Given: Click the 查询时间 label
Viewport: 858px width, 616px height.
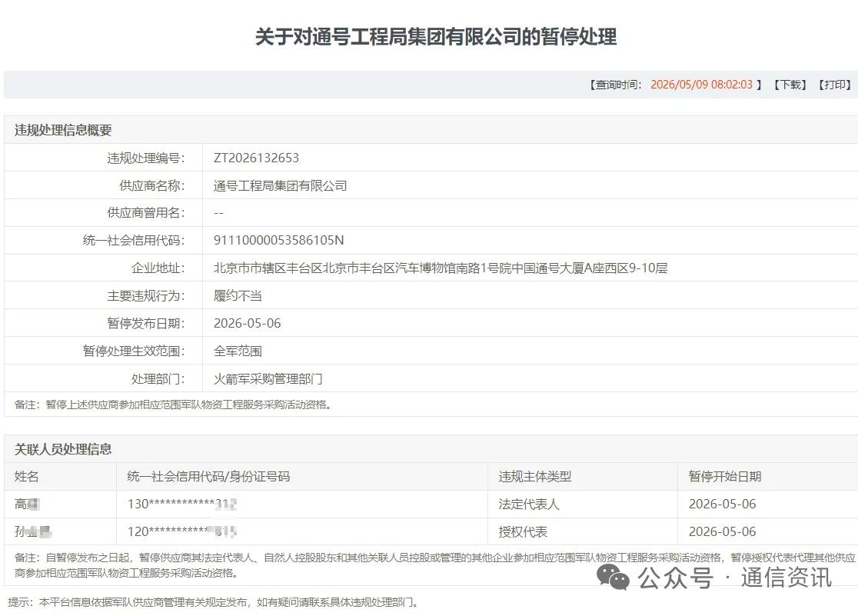Looking at the screenshot, I should 615,85.
